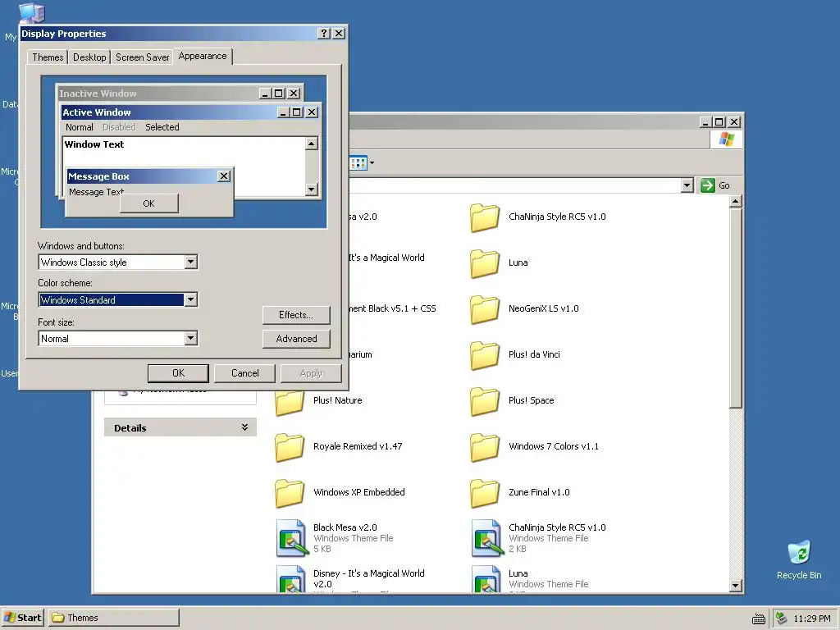Click the Start button
The image size is (840, 630).
point(23,618)
